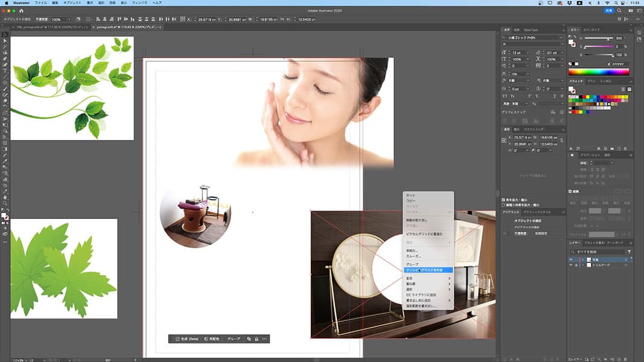The height and width of the screenshot is (362, 644).
Task: Click the lock icon in the floating taskbar
Action: click(257, 339)
